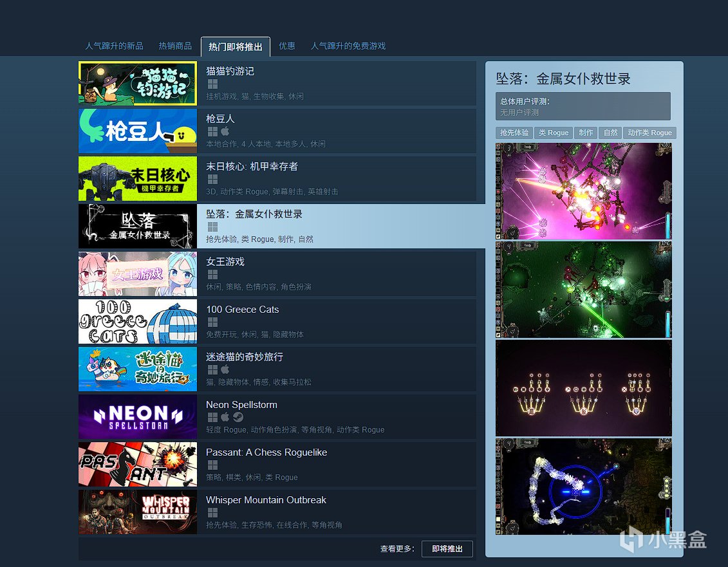This screenshot has height=567, width=728.
Task: Click the Windows icon under Neon Spellstorm
Action: 212,417
